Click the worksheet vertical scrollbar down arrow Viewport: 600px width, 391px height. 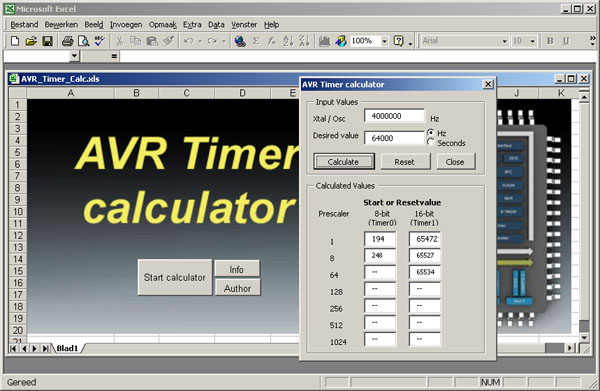click(x=584, y=337)
